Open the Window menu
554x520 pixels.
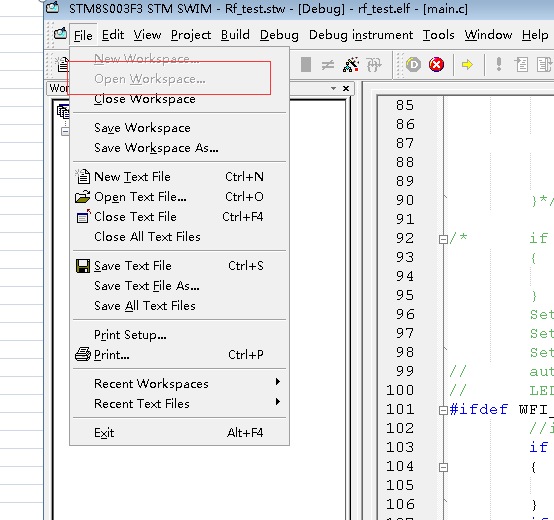(488, 35)
